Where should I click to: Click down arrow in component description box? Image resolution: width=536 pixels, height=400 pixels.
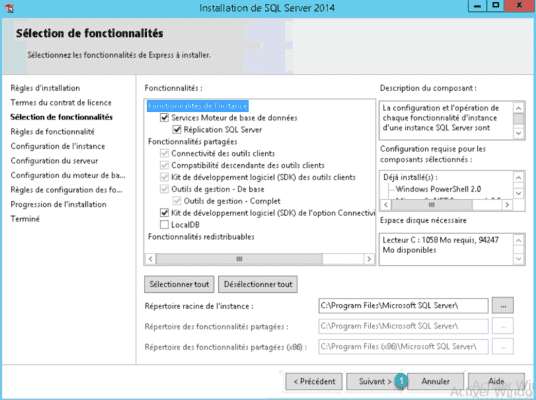[x=519, y=133]
